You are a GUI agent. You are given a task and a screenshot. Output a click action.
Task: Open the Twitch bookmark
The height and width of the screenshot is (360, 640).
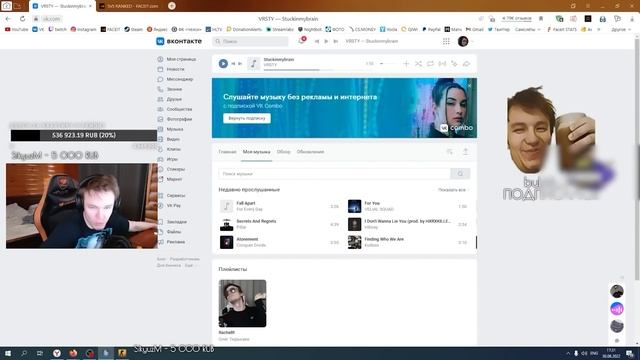(x=57, y=29)
